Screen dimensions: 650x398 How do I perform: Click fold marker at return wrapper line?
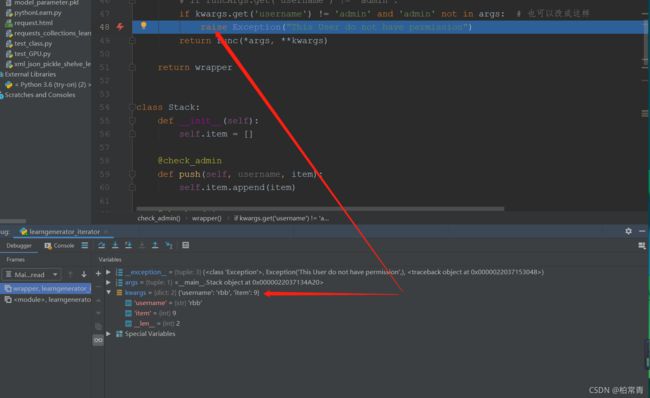[x=132, y=67]
